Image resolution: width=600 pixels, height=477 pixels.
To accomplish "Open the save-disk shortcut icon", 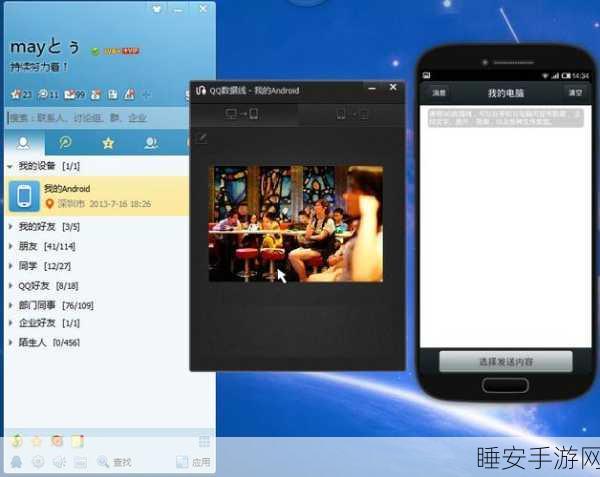I will coord(112,94).
